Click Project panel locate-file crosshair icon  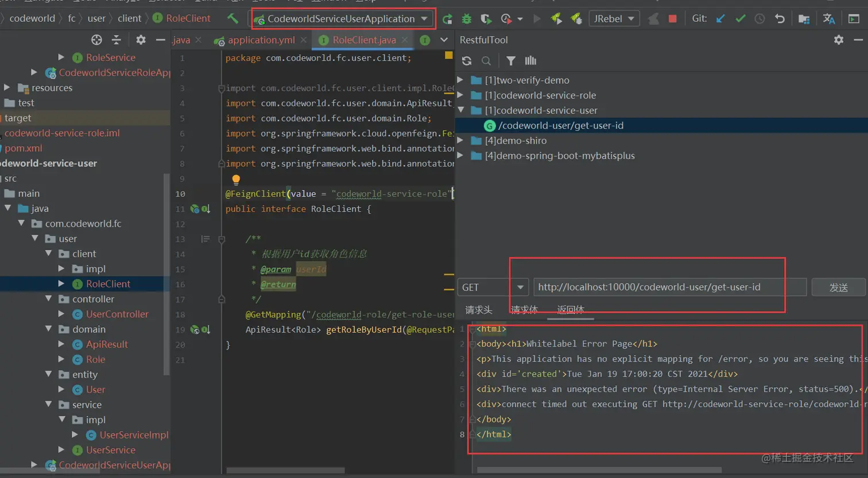click(x=96, y=40)
